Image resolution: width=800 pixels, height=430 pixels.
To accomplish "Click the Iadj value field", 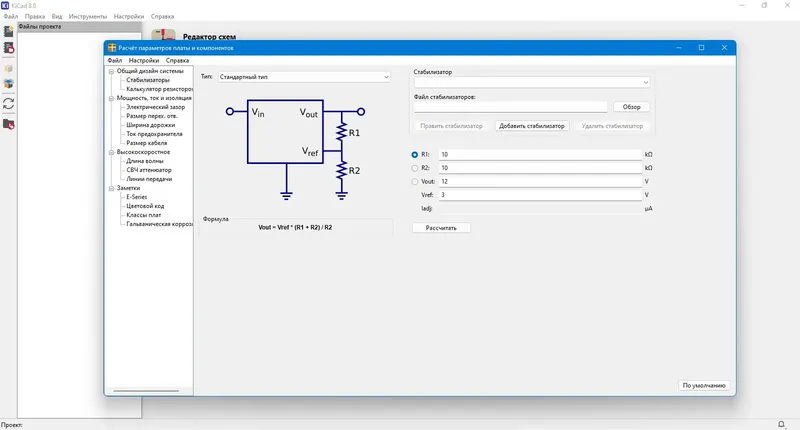I will pyautogui.click(x=540, y=209).
